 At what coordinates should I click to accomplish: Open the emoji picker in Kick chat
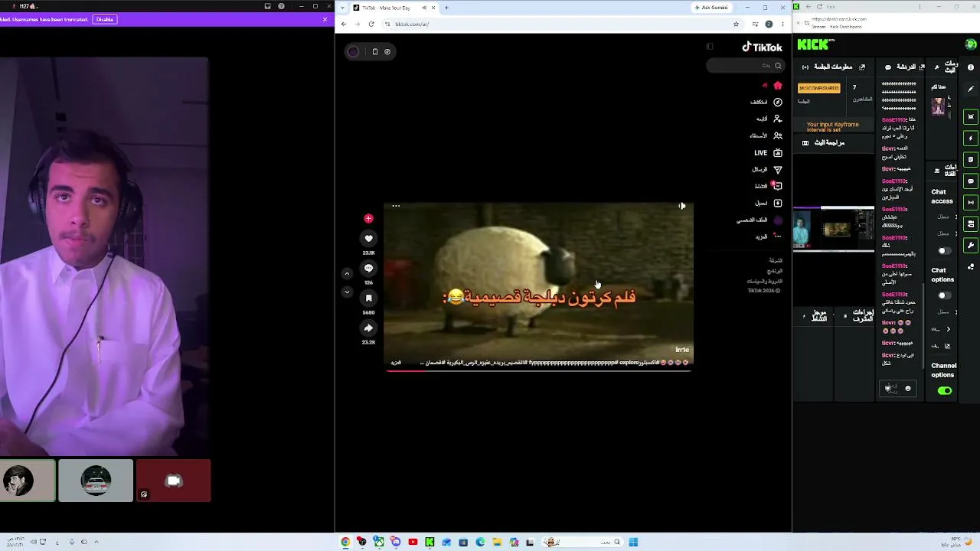(x=908, y=389)
